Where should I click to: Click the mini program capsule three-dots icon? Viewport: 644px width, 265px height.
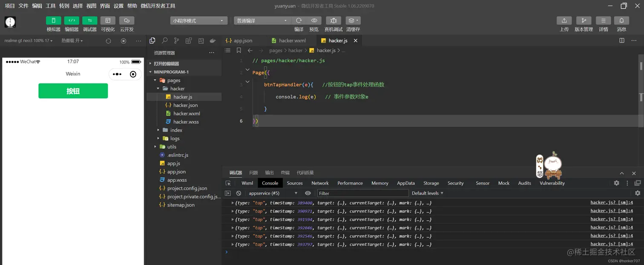[x=117, y=74]
